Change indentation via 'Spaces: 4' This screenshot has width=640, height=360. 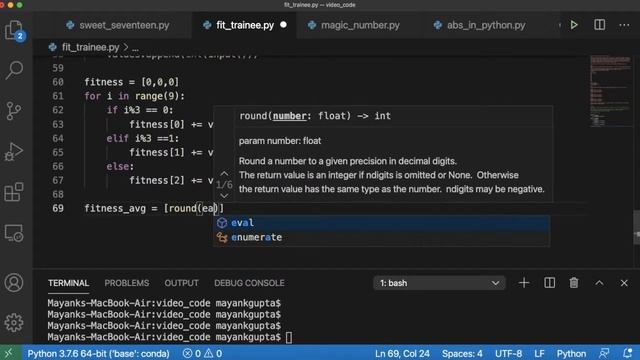[462, 353]
